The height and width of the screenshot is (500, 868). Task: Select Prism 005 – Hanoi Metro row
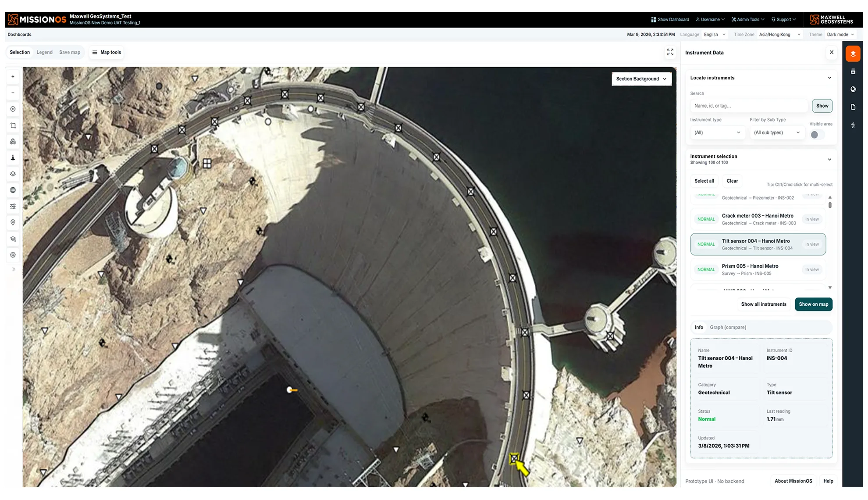click(758, 270)
